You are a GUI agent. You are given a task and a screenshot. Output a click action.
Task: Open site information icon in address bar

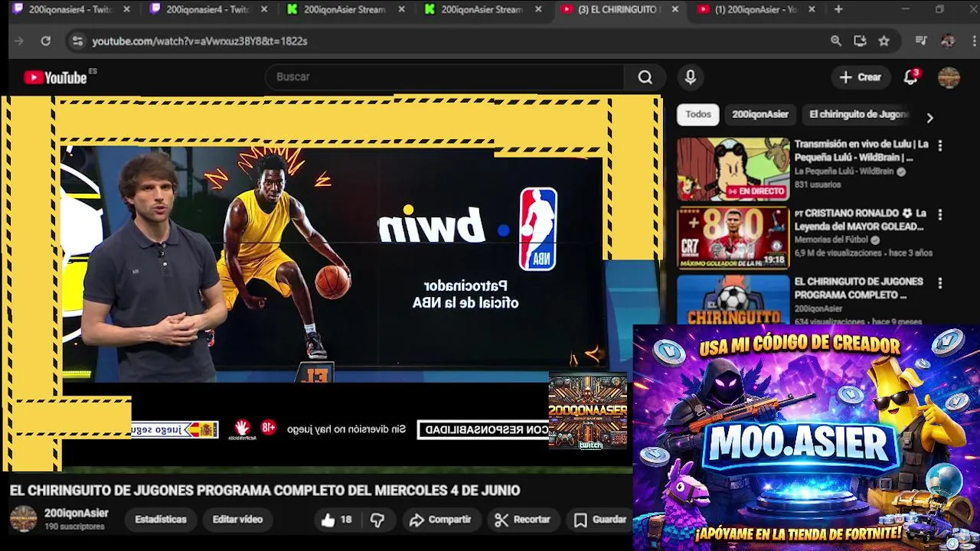(x=77, y=41)
